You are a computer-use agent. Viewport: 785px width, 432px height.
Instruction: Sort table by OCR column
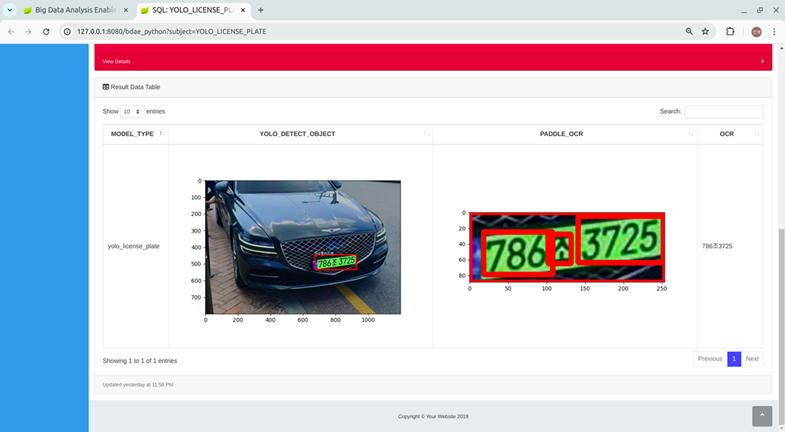(729, 133)
